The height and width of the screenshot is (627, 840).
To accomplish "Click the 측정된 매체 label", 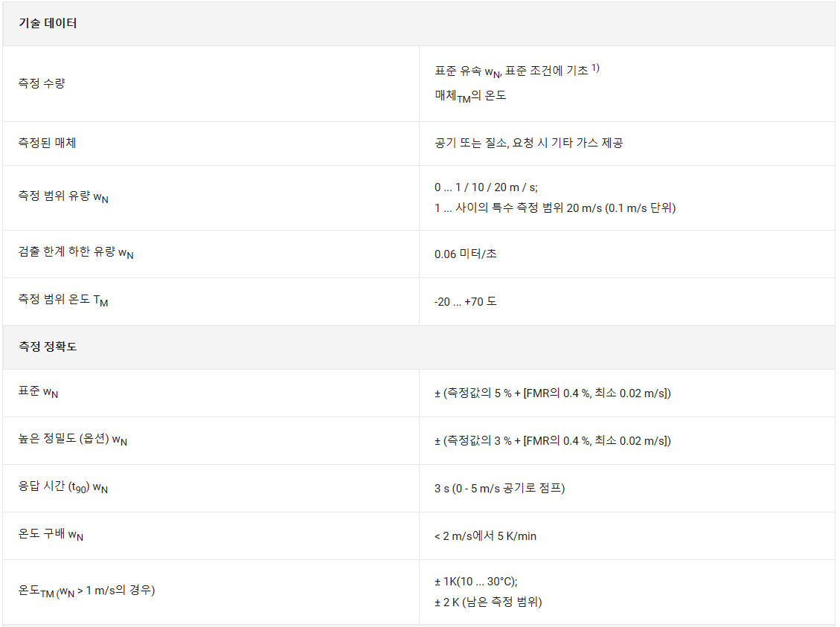I will (47, 143).
